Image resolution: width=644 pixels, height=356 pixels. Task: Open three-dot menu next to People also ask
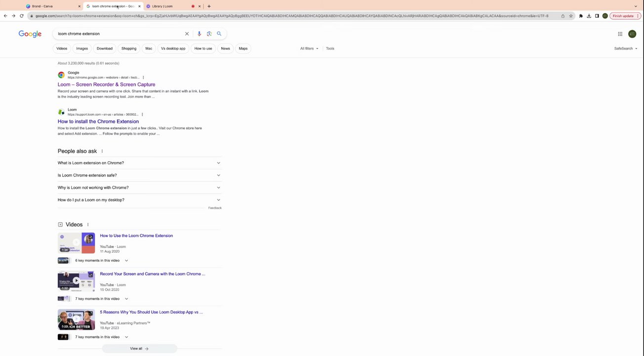[x=102, y=151]
